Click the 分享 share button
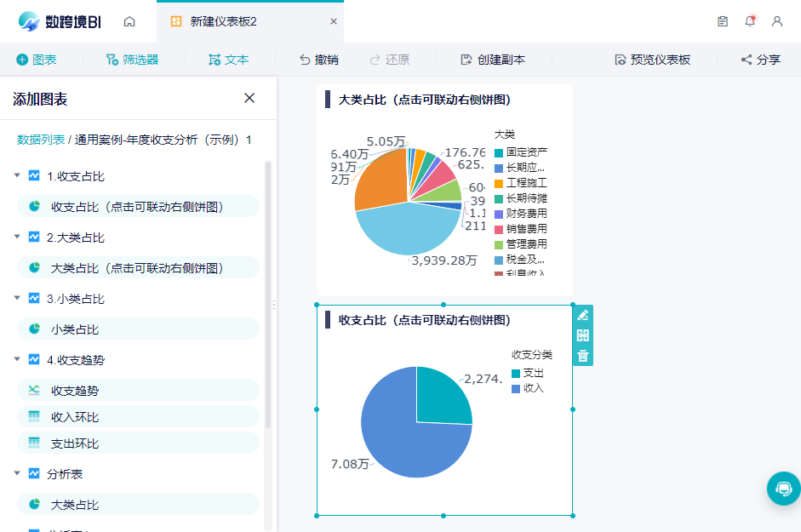Image resolution: width=801 pixels, height=532 pixels. [761, 60]
